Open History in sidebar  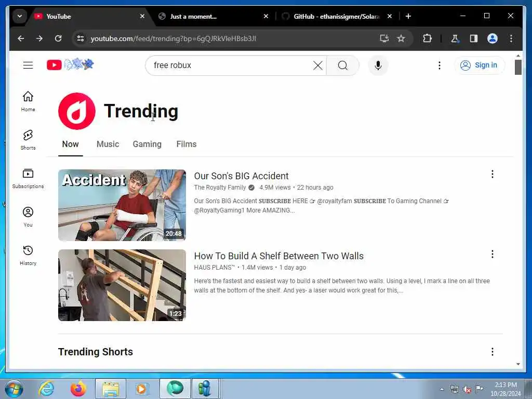point(28,255)
